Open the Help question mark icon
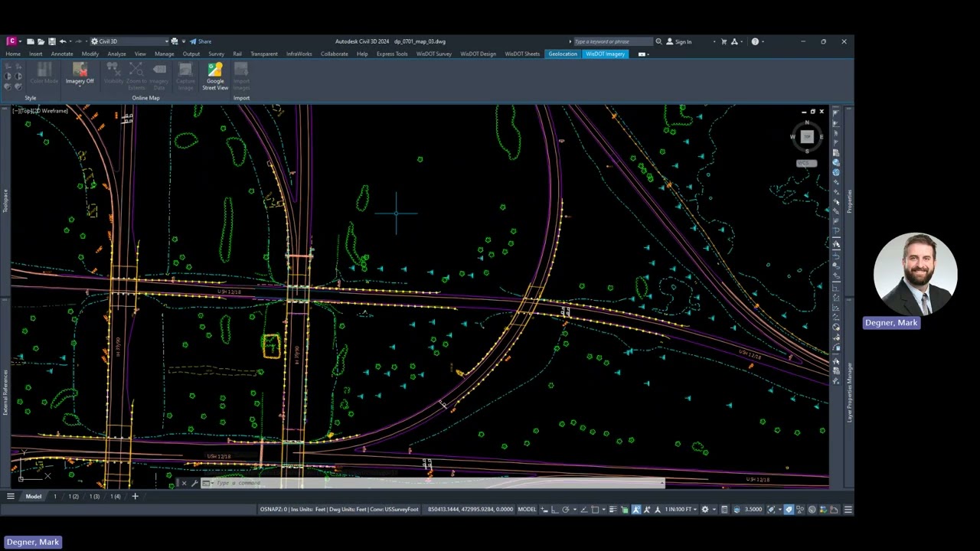Viewport: 980px width, 551px height. (755, 41)
